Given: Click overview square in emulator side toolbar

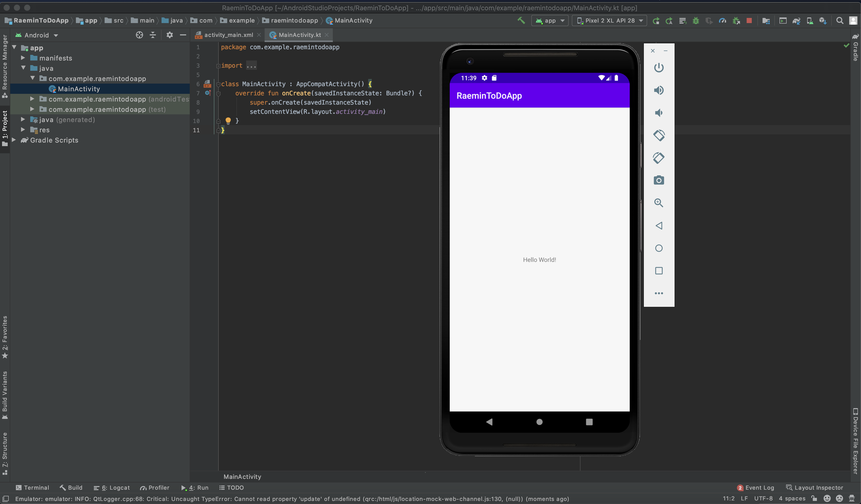Looking at the screenshot, I should [x=659, y=271].
